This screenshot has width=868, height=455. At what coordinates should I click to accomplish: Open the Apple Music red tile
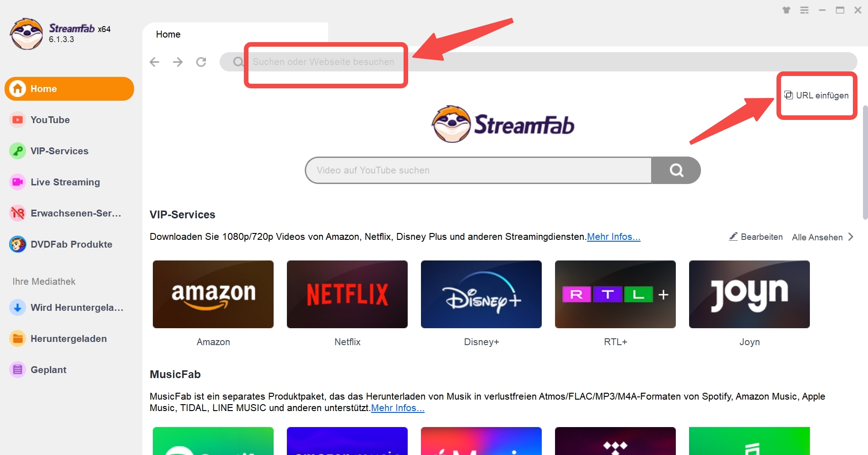(x=481, y=441)
